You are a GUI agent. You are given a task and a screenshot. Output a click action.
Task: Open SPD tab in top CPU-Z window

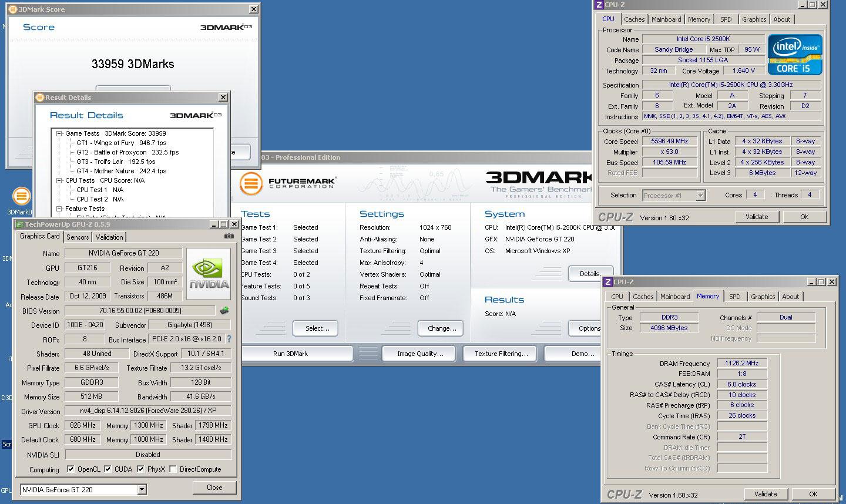click(726, 19)
